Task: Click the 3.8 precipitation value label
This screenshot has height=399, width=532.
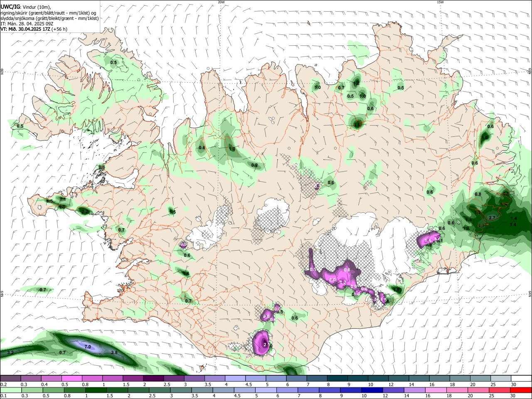Action: pyautogui.click(x=114, y=352)
